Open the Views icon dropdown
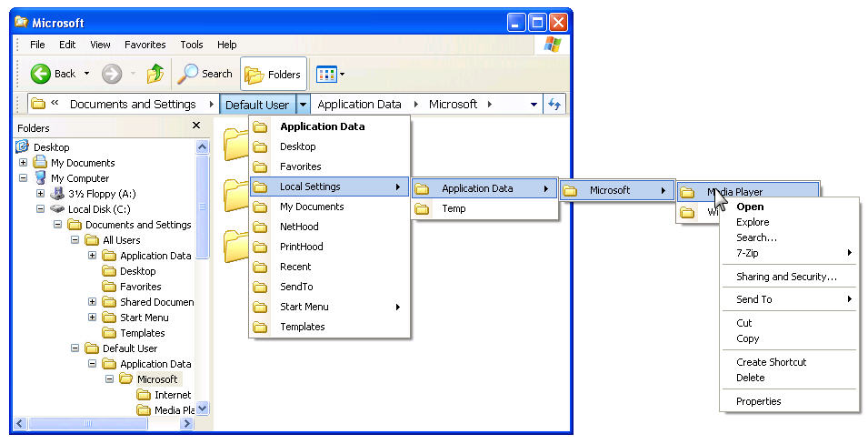868x444 pixels. pos(331,74)
